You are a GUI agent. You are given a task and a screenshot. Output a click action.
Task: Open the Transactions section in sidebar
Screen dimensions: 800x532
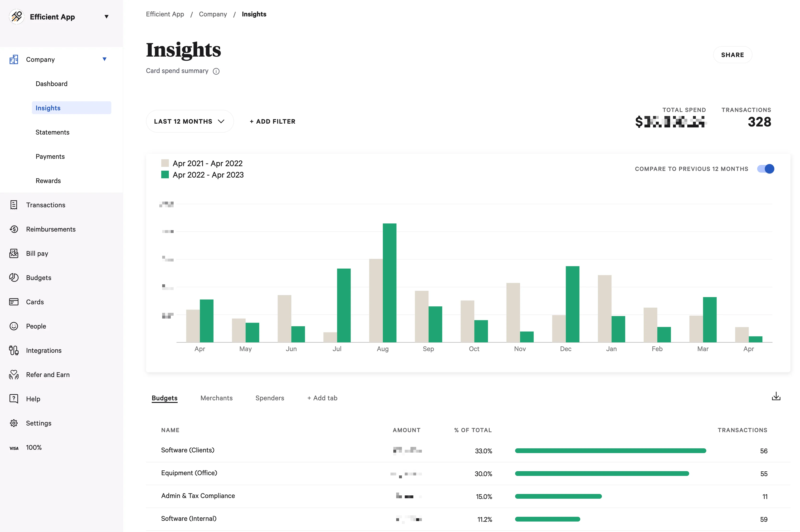pyautogui.click(x=45, y=205)
